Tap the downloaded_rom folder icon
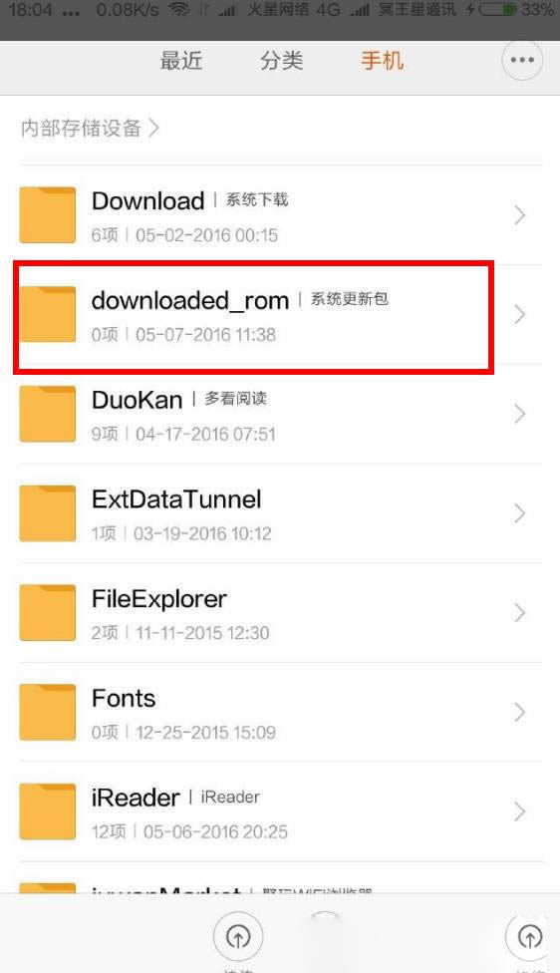 pyautogui.click(x=48, y=314)
